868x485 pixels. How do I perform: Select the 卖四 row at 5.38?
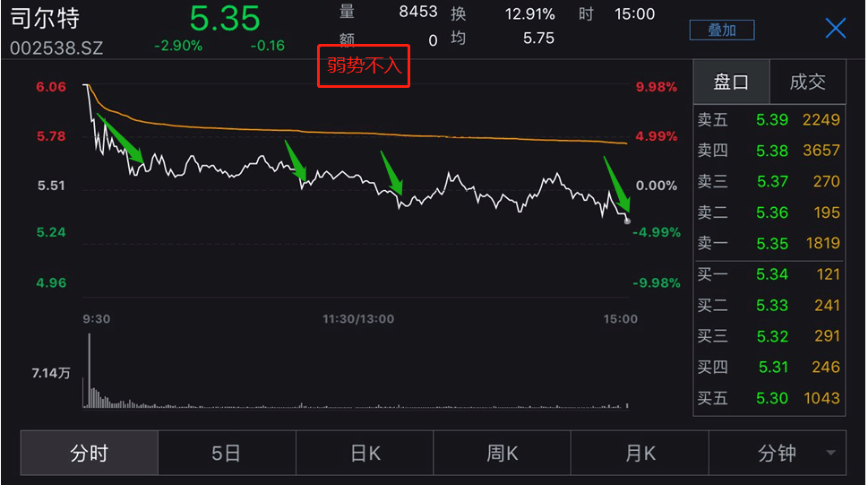coord(769,151)
